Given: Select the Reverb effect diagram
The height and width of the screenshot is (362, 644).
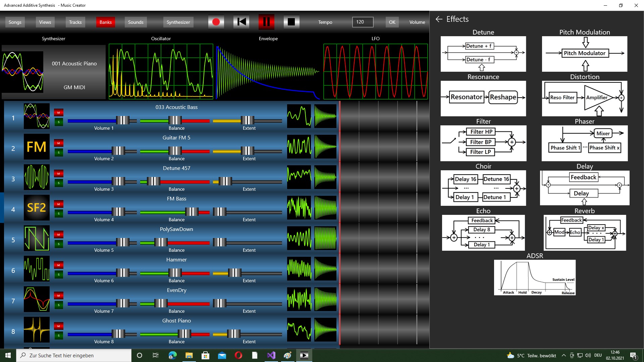Looking at the screenshot, I should pos(584,233).
